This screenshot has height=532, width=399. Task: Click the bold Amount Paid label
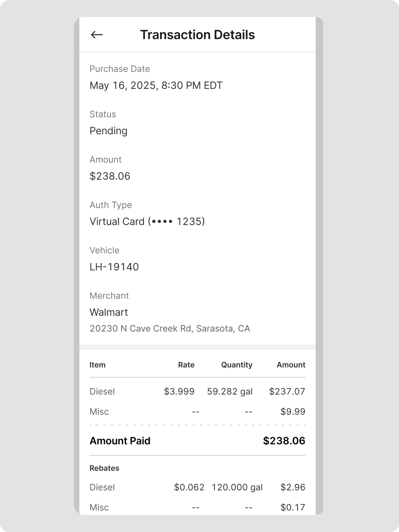coord(120,441)
